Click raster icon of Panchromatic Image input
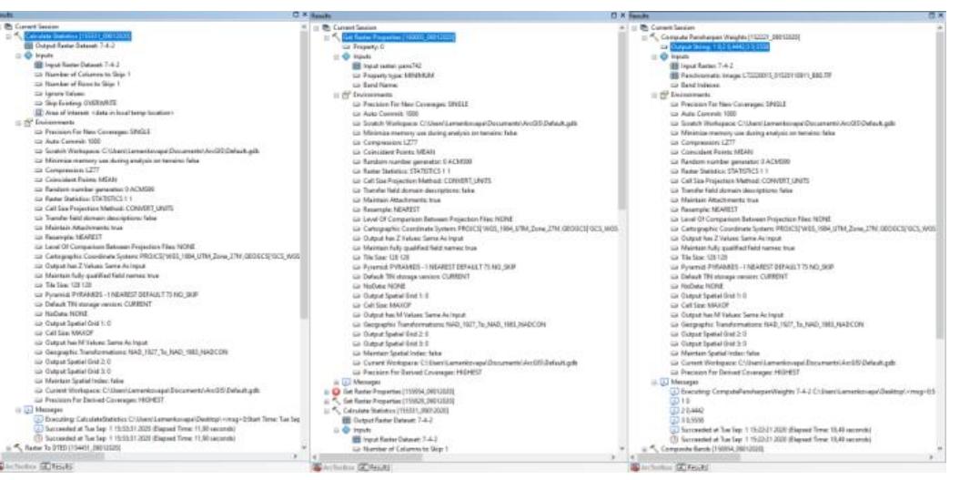 (674, 75)
